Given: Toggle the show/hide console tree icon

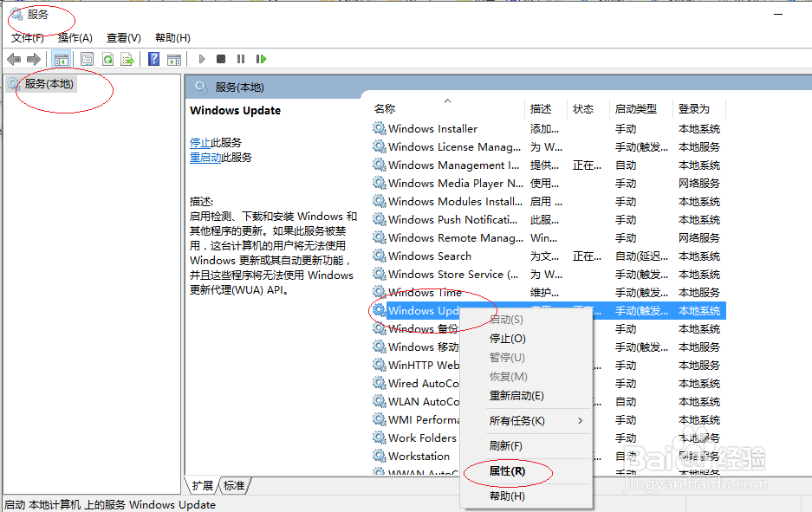Looking at the screenshot, I should (62, 59).
